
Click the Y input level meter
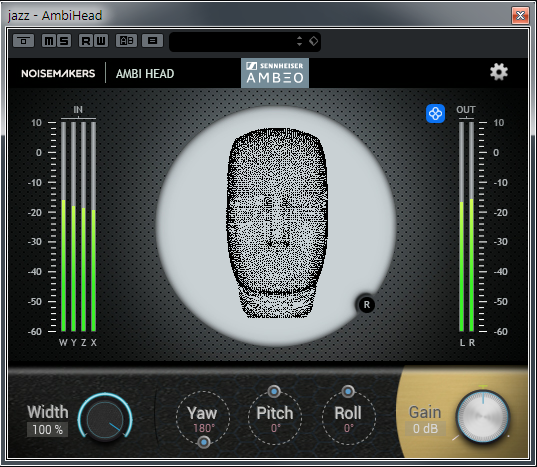click(73, 227)
